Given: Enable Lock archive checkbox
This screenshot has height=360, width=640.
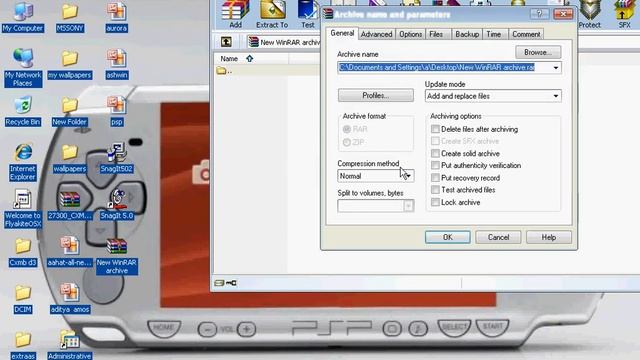Looking at the screenshot, I should (435, 202).
